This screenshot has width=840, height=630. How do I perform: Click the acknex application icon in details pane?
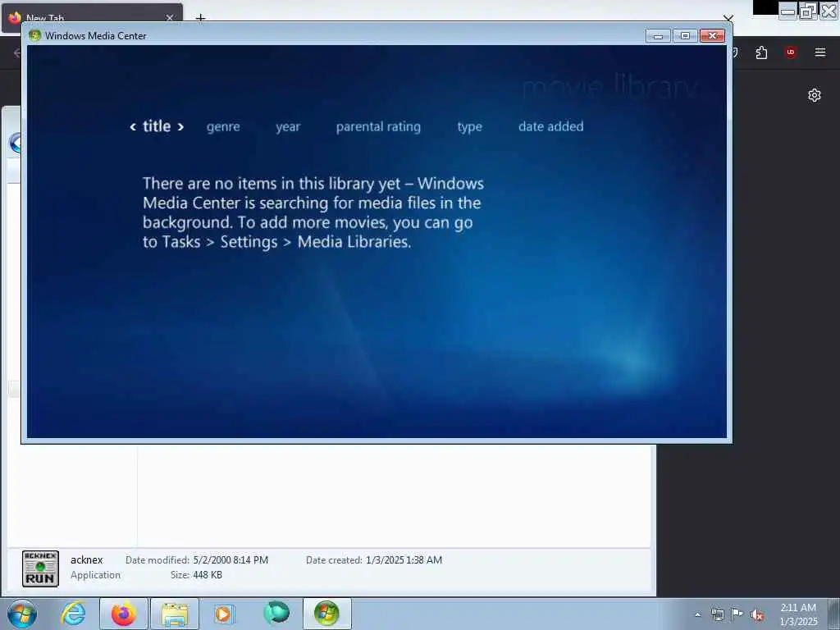pyautogui.click(x=41, y=568)
